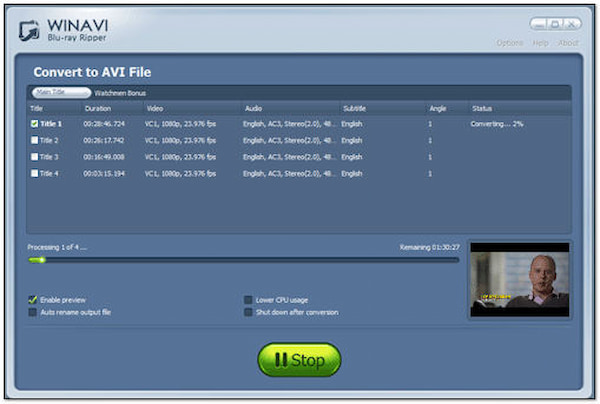Click the Title 1 video format cell
The height and width of the screenshot is (404, 600).
pyautogui.click(x=180, y=124)
